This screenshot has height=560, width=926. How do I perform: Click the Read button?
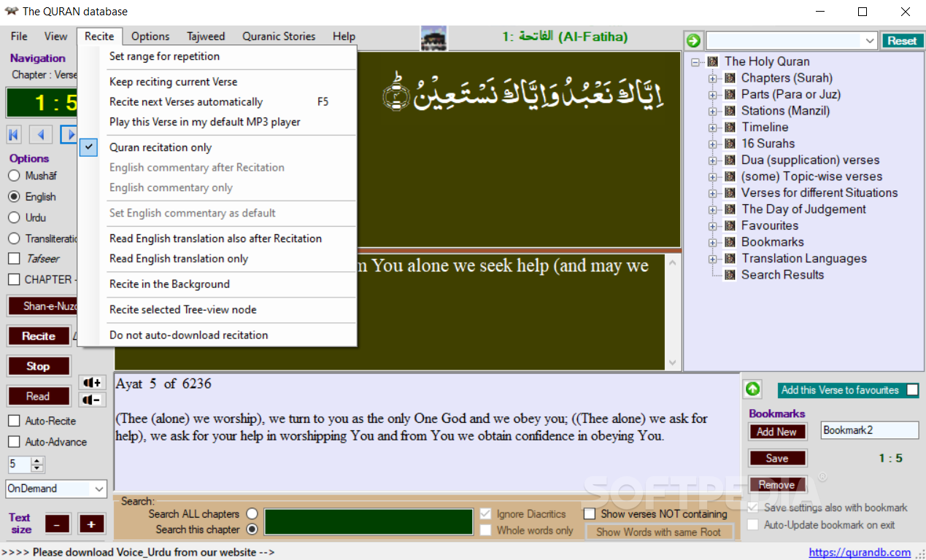(39, 397)
